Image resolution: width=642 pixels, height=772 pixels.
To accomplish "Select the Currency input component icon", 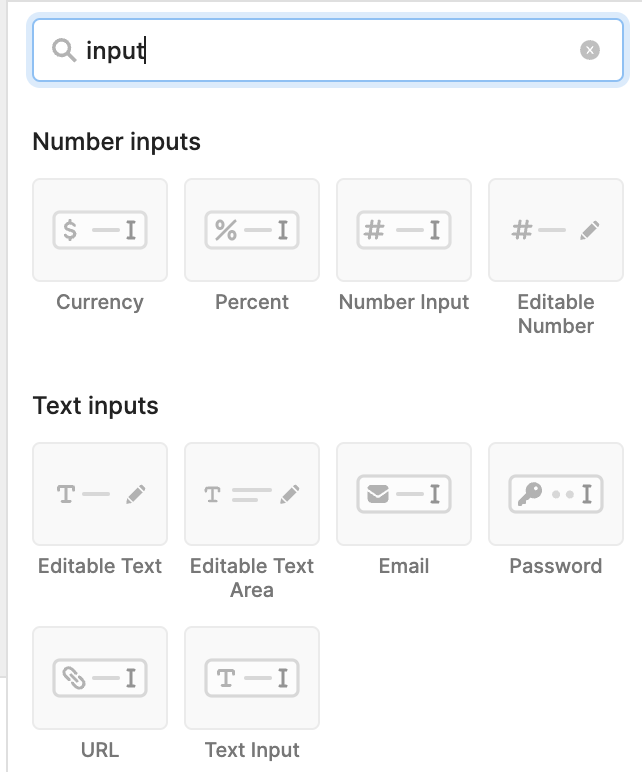I will point(100,230).
